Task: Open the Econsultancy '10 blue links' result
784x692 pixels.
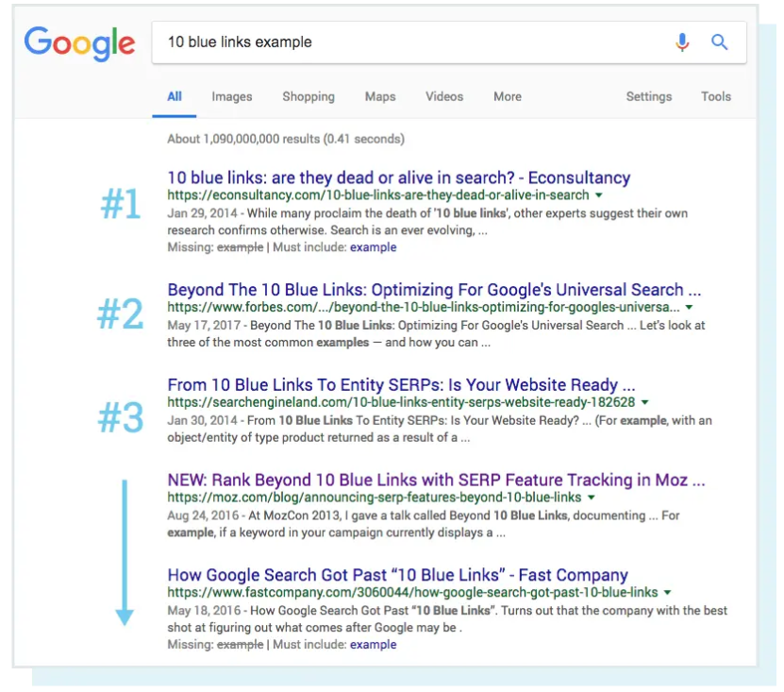Action: pyautogui.click(x=398, y=177)
